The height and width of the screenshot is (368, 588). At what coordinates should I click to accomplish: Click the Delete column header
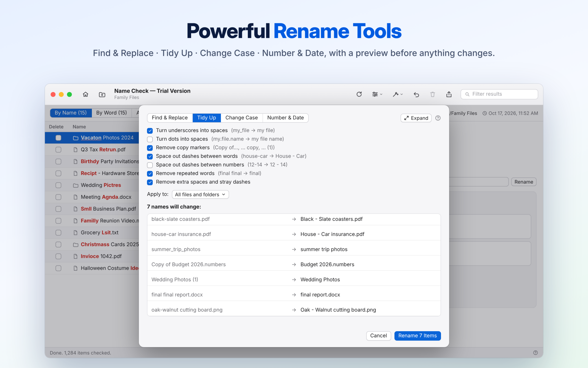[56, 127]
